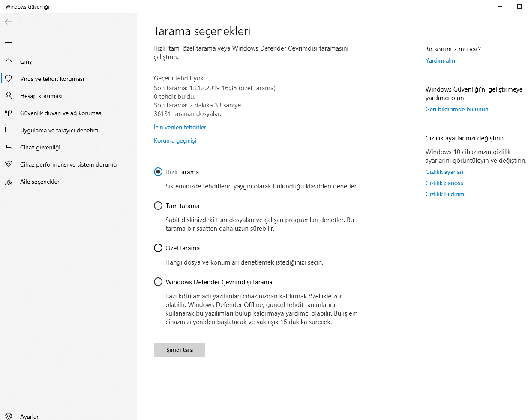Screen dimensions: 531x420
Task: Click the Yardım alın link
Action: point(440,60)
